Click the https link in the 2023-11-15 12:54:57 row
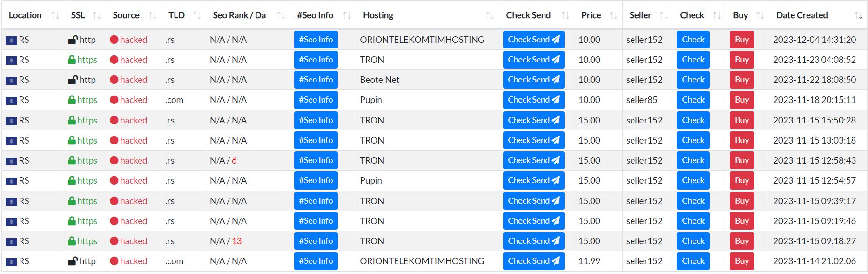Image resolution: width=868 pixels, height=274 pixels. click(87, 180)
